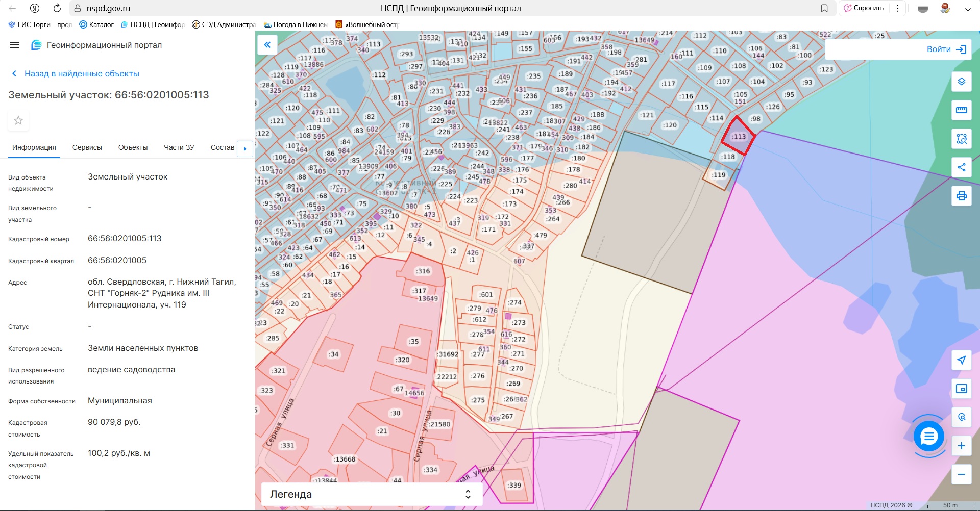Print the current map view
980x511 pixels.
[961, 196]
